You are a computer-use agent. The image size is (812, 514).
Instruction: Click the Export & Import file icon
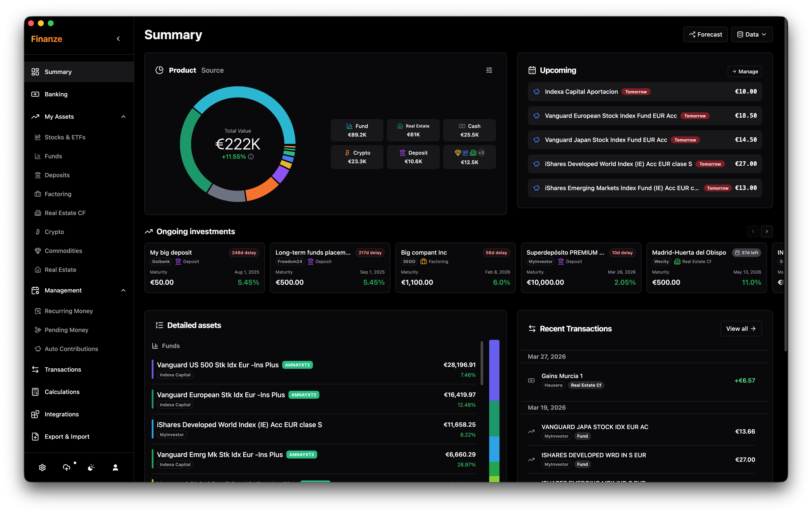point(35,436)
